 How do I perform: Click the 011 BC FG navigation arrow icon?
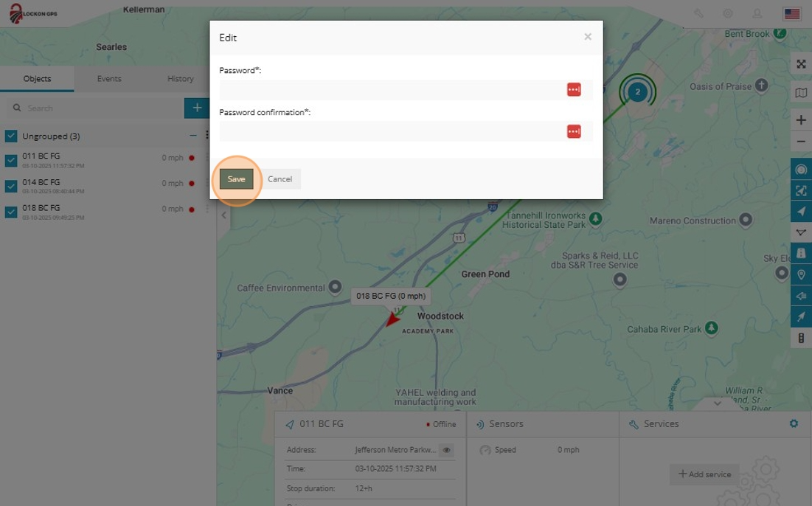(290, 424)
